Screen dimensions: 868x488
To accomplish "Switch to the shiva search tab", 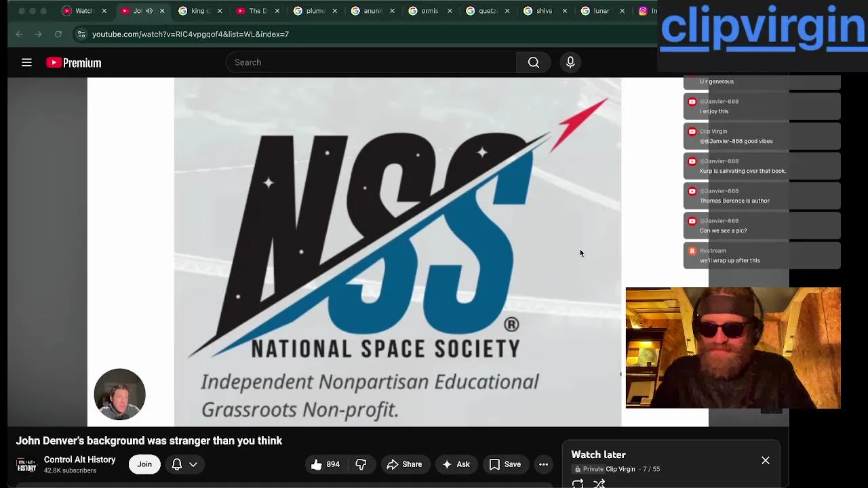I will tap(545, 11).
